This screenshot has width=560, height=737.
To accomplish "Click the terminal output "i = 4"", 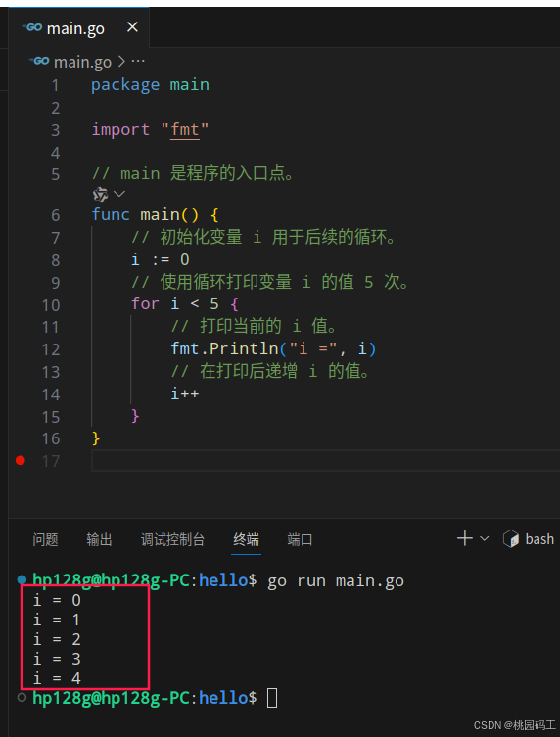I will [57, 678].
